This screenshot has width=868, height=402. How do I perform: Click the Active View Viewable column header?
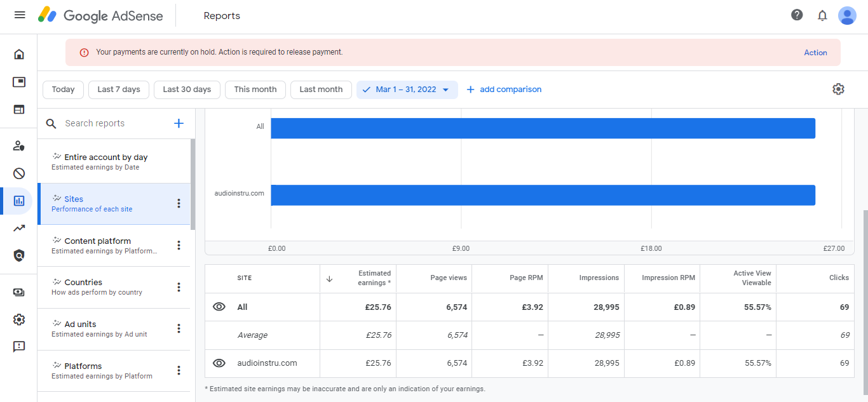752,278
